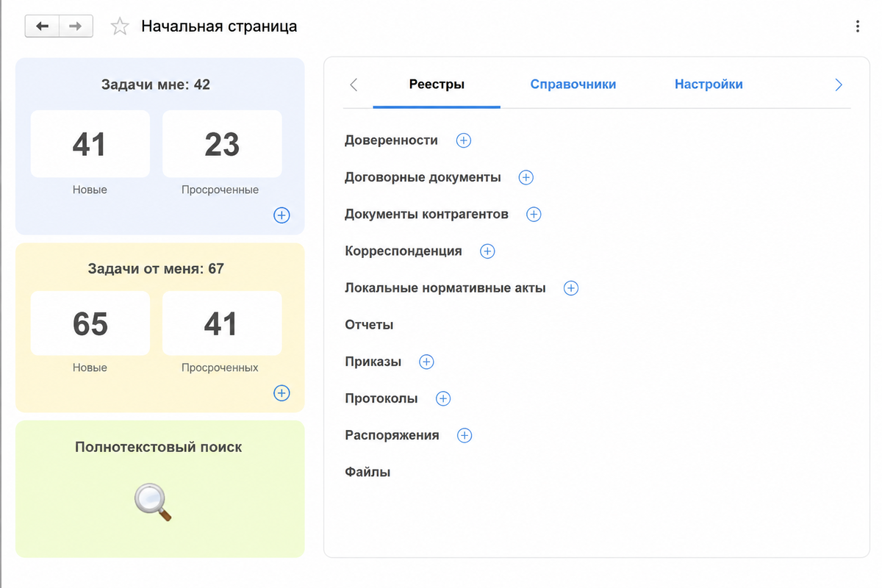The height and width of the screenshot is (588, 882).
Task: Open the Приказы registry
Action: [x=373, y=362]
